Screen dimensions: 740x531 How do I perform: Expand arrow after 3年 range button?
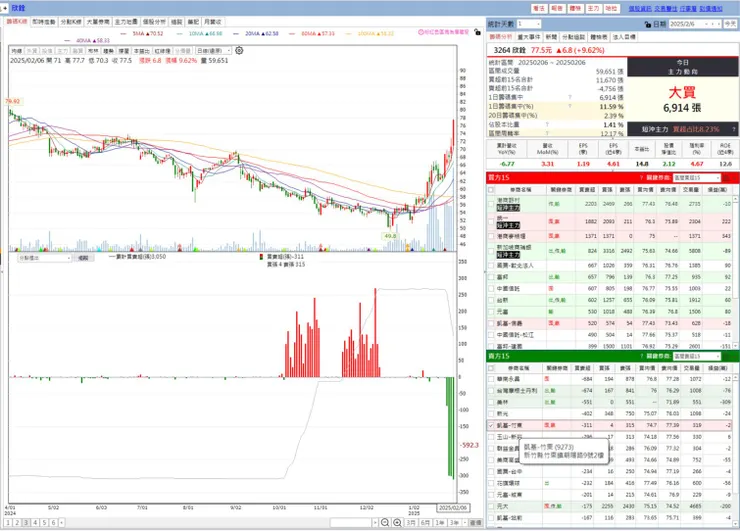(x=465, y=523)
